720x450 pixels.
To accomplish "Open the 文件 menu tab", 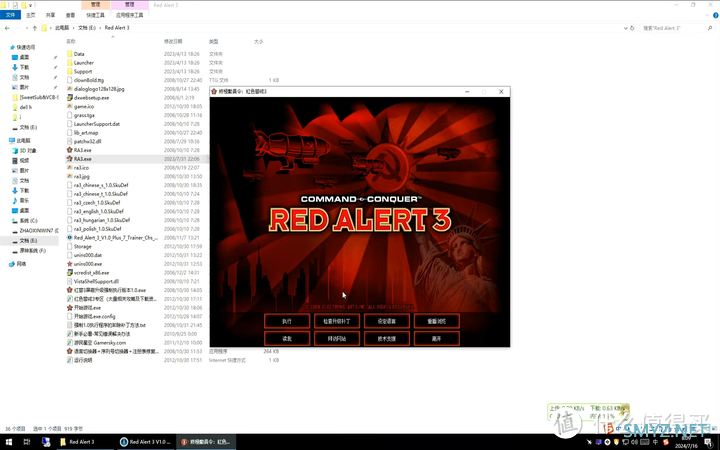I will coord(11,15).
